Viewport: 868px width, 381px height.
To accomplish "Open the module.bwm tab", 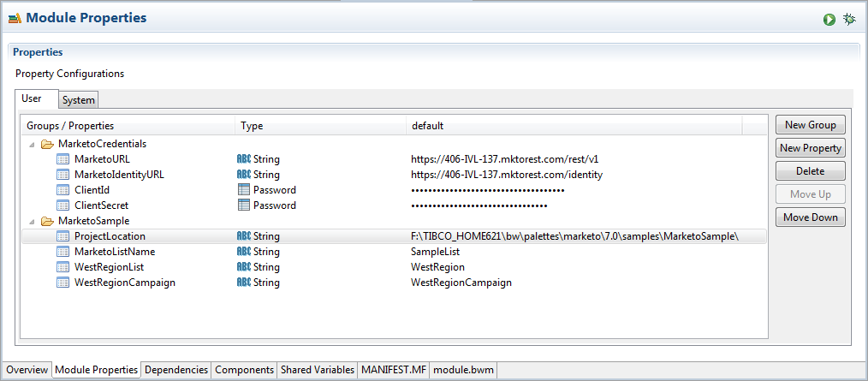I will pyautogui.click(x=465, y=370).
